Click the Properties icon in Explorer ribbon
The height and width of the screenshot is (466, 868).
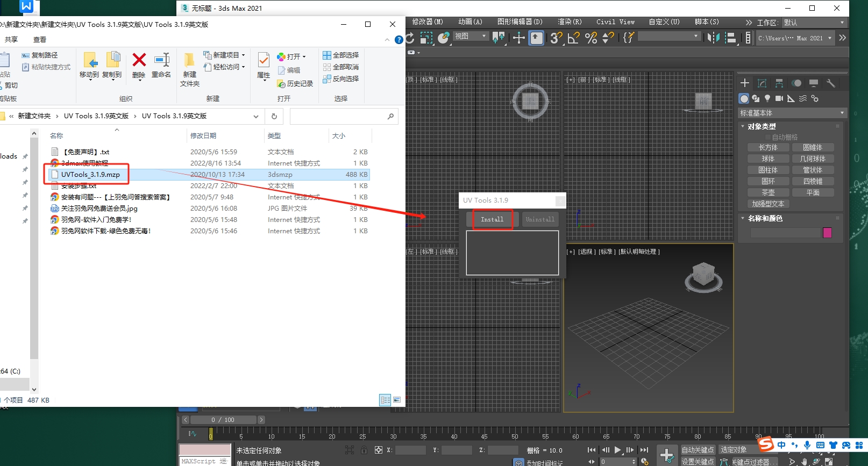pyautogui.click(x=264, y=60)
